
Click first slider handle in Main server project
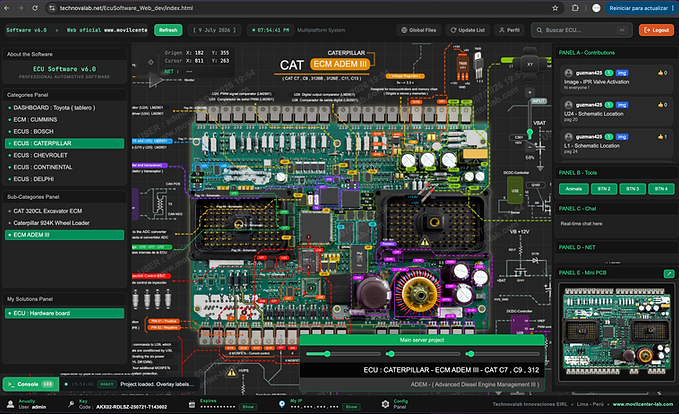[327, 354]
